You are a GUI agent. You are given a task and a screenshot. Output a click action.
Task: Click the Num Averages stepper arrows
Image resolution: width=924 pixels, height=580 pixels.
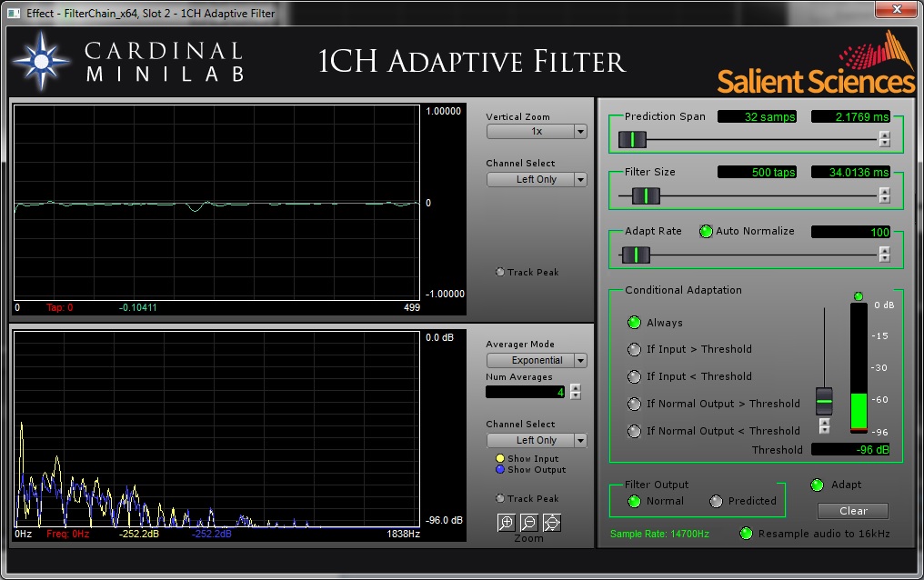tap(576, 392)
